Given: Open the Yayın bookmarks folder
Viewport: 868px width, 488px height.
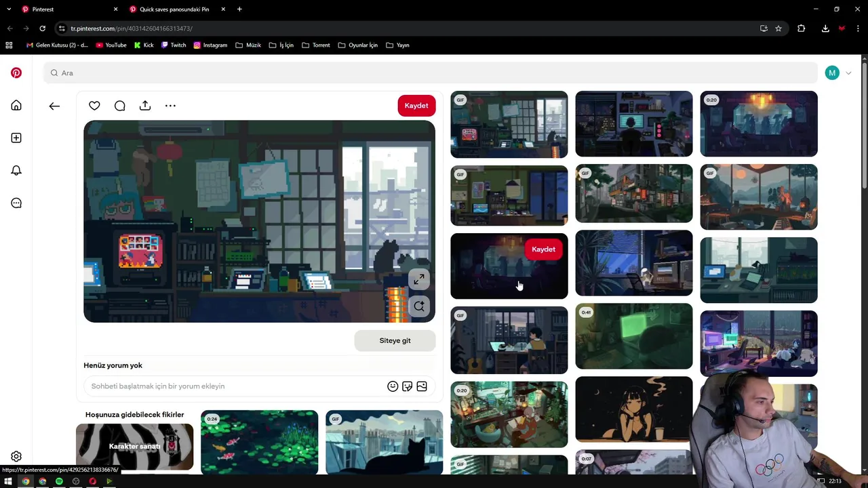Looking at the screenshot, I should 398,45.
